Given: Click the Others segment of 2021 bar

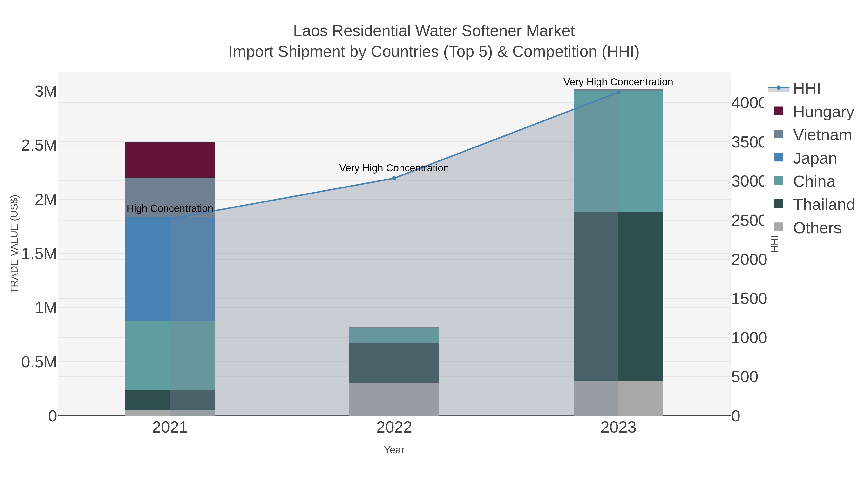Looking at the screenshot, I should pos(170,413).
